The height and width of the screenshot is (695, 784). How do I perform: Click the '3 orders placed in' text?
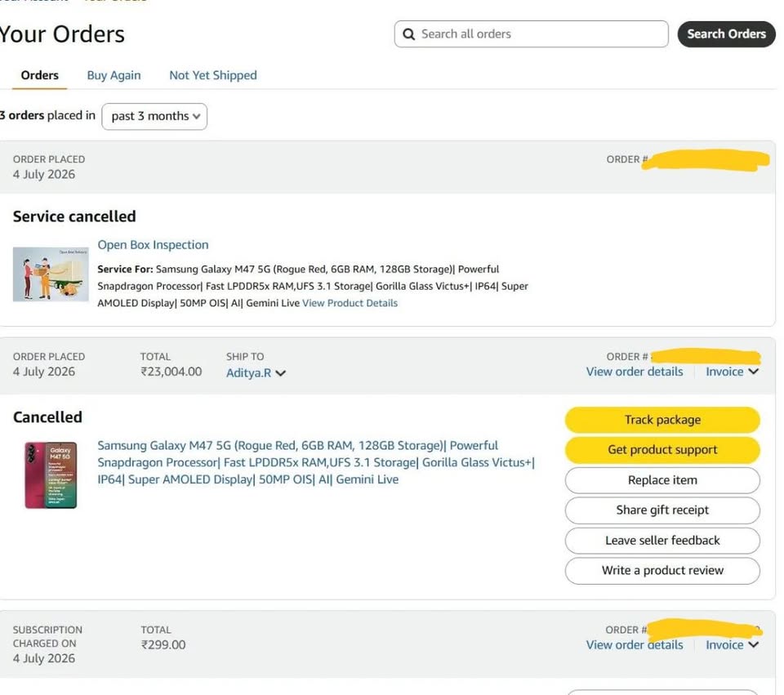(47, 115)
